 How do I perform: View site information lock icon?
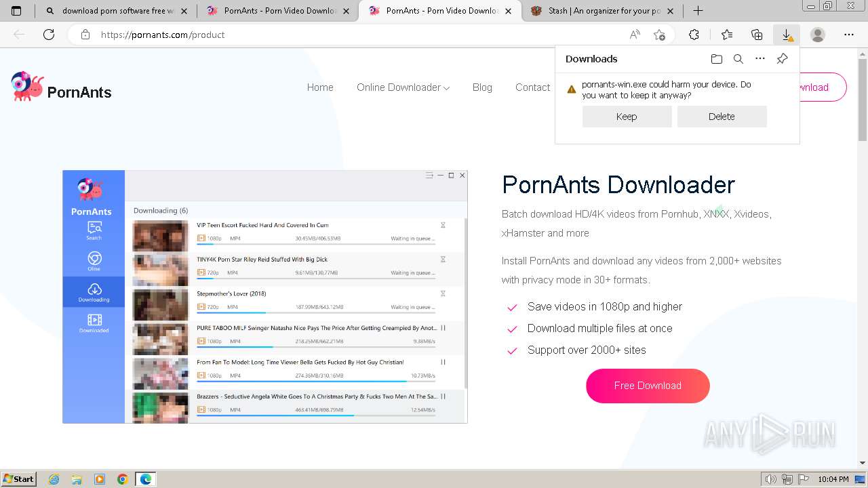pyautogui.click(x=85, y=35)
